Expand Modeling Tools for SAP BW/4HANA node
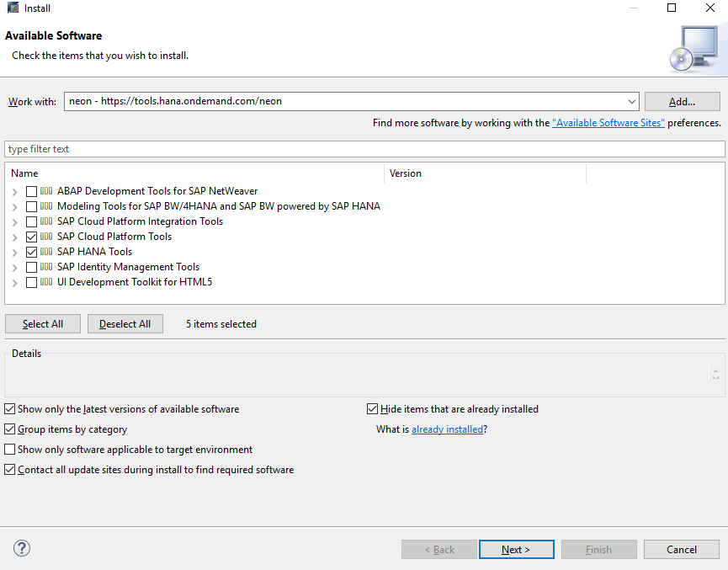 point(15,207)
